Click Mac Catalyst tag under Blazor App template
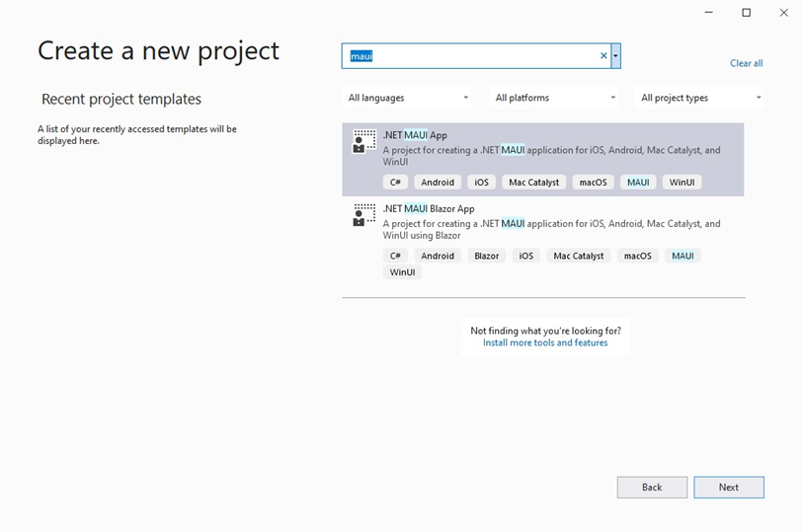 pos(579,256)
